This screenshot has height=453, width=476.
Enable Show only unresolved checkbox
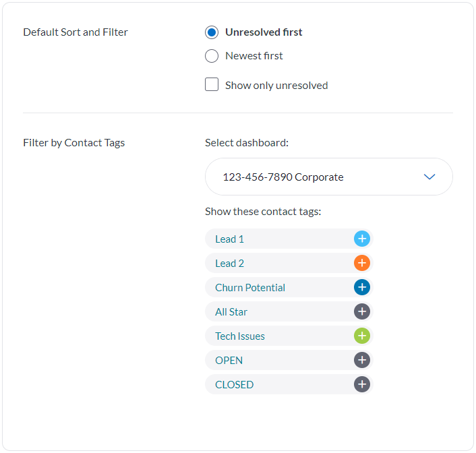[212, 85]
